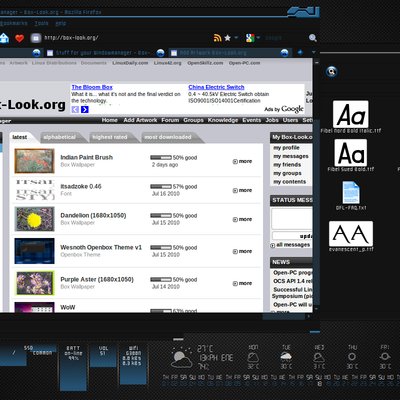The image size is (400, 400).
Task: Click 'more' for Purple Aster entry
Action: click(242, 283)
